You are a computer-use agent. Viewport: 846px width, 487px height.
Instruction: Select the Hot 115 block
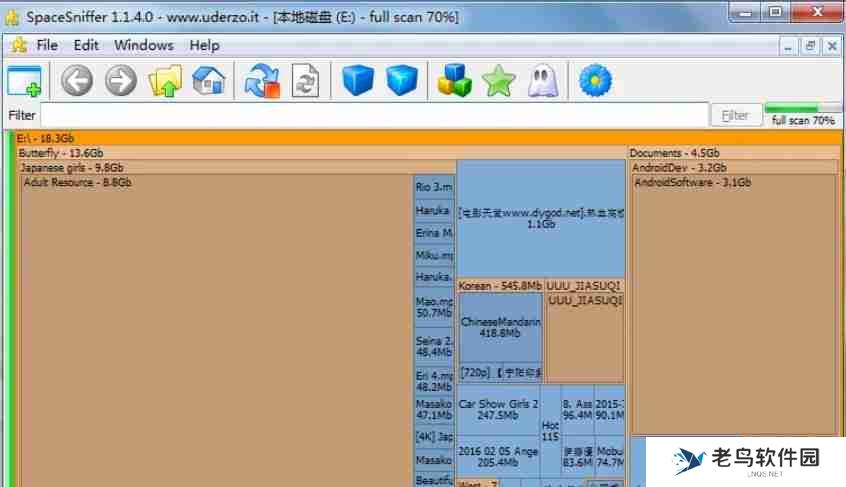[550, 431]
